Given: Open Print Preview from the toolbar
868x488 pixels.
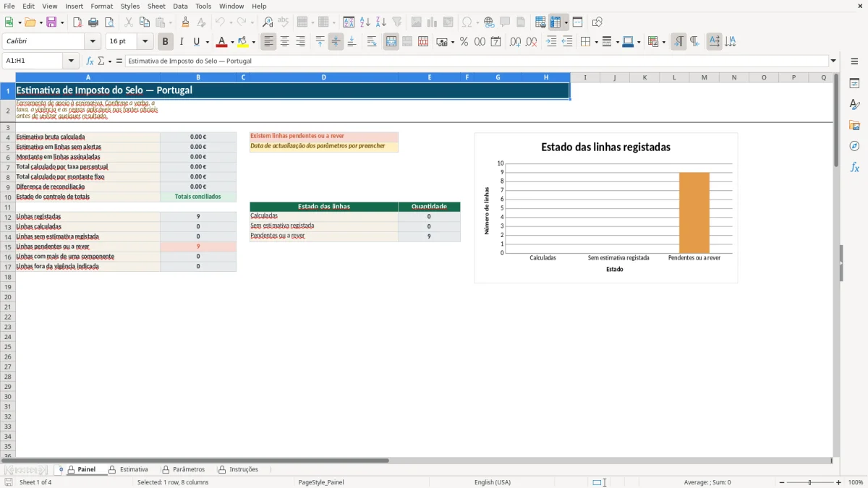Looking at the screenshot, I should point(109,22).
